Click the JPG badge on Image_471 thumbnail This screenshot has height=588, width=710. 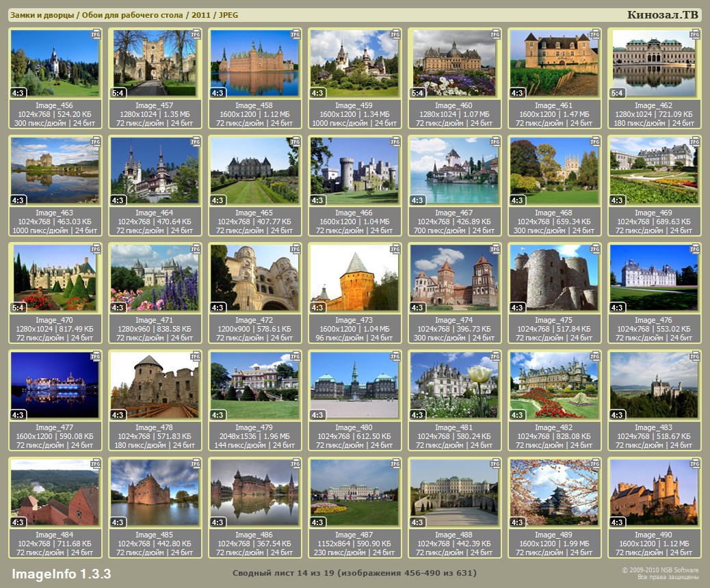pos(195,249)
